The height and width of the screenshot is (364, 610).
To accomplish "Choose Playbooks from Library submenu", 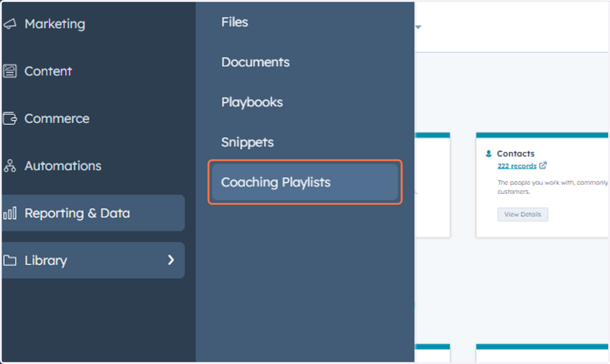I will click(x=252, y=102).
